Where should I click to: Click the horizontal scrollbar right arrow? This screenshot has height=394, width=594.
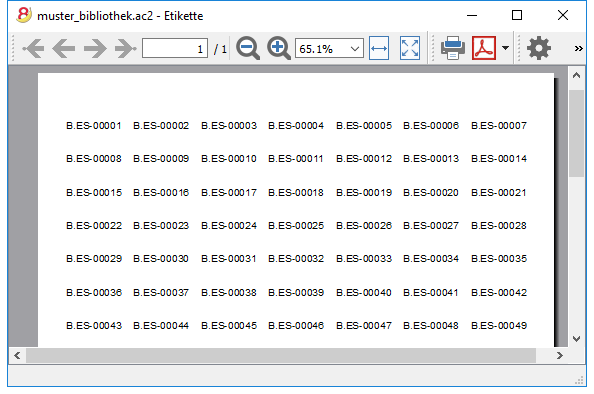(x=560, y=355)
